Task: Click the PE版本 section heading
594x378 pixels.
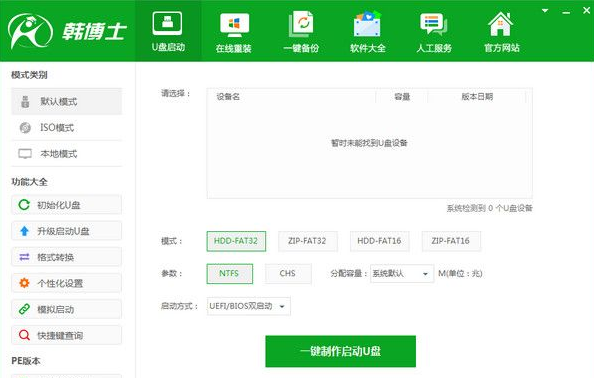Action: (26, 361)
